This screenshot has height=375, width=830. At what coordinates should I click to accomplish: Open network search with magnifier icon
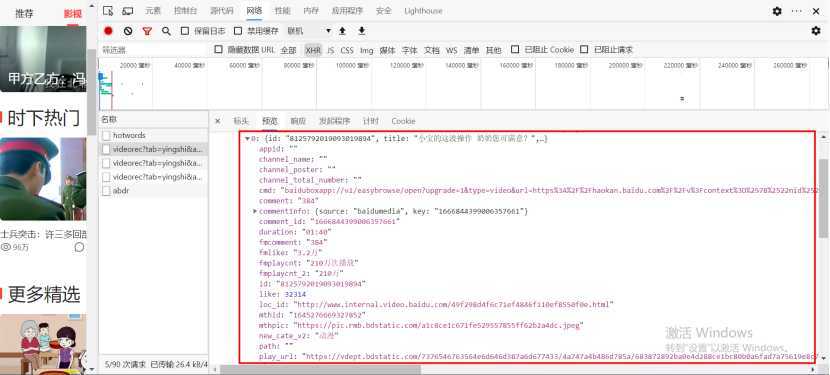[166, 31]
